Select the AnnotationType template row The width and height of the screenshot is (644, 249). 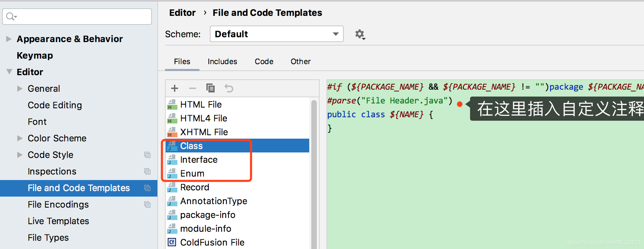[237, 201]
